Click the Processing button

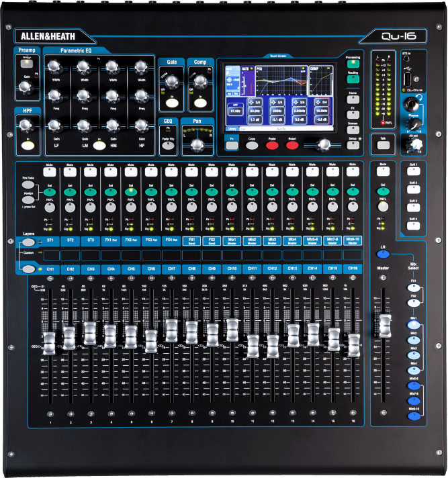(x=353, y=63)
